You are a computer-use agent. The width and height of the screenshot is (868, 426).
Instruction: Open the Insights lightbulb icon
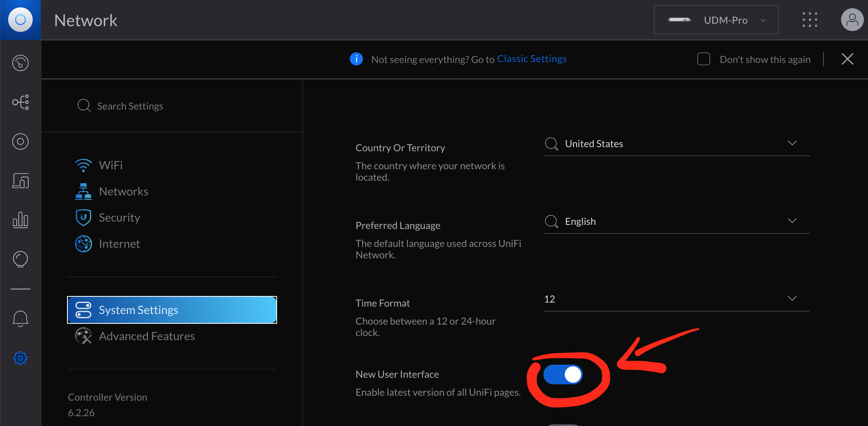tap(20, 259)
